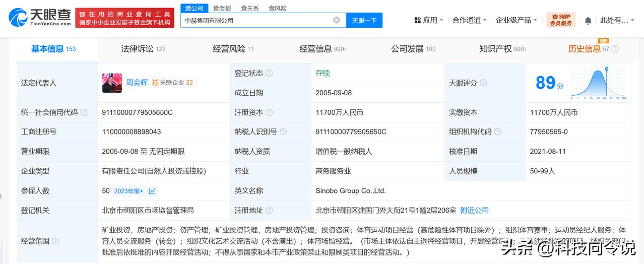Click the help icon next to 组织机构代码
This screenshot has width=644, height=264.
(497, 131)
